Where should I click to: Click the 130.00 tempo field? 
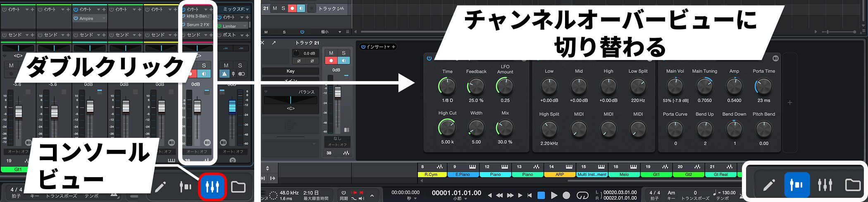pos(728,193)
